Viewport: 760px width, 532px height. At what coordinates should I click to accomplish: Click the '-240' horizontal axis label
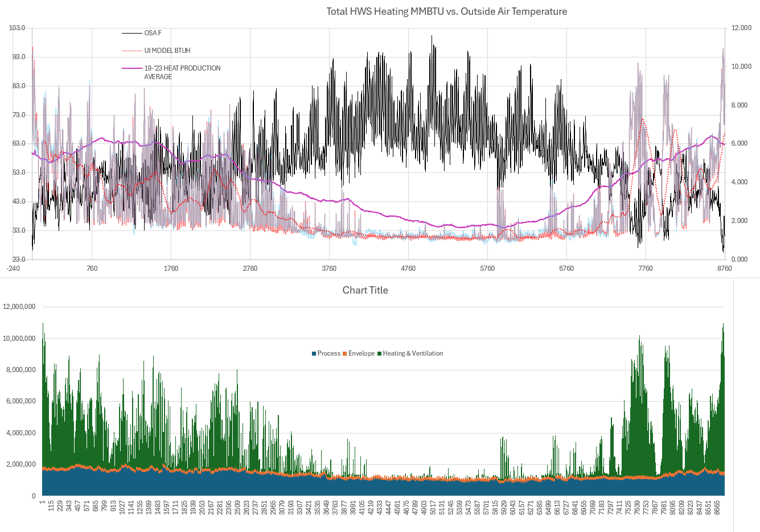click(x=13, y=269)
